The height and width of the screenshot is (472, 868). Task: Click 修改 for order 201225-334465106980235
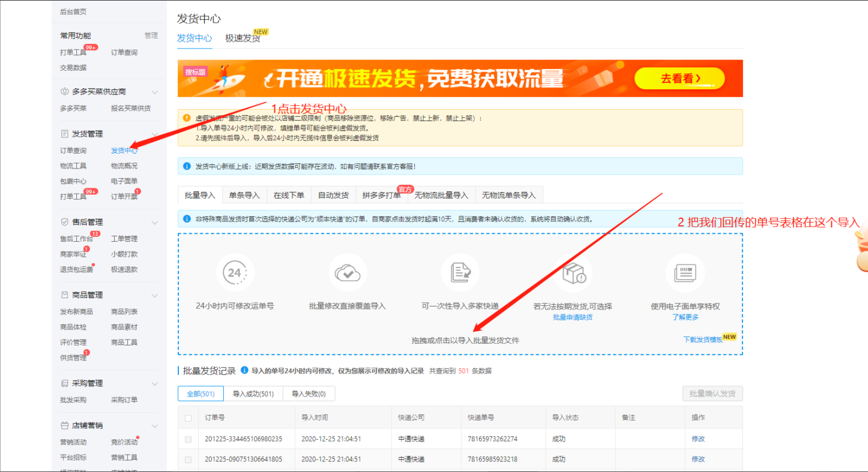pos(698,439)
